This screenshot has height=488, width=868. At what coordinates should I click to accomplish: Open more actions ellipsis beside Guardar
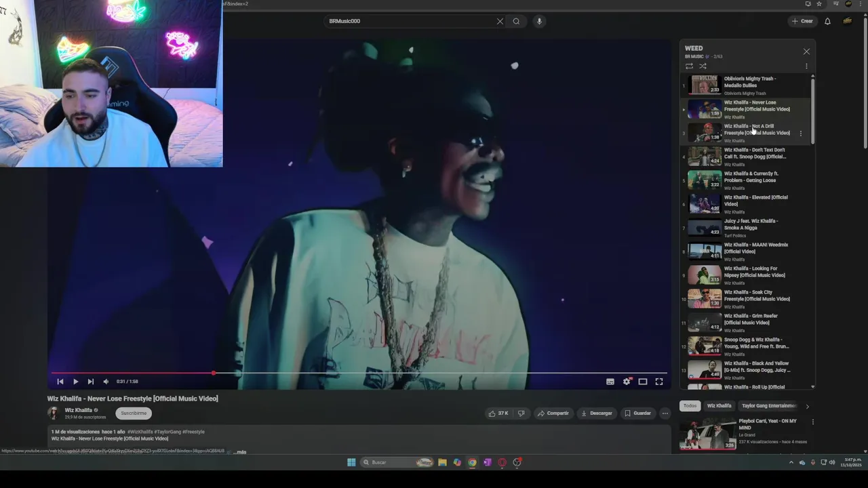tap(665, 413)
